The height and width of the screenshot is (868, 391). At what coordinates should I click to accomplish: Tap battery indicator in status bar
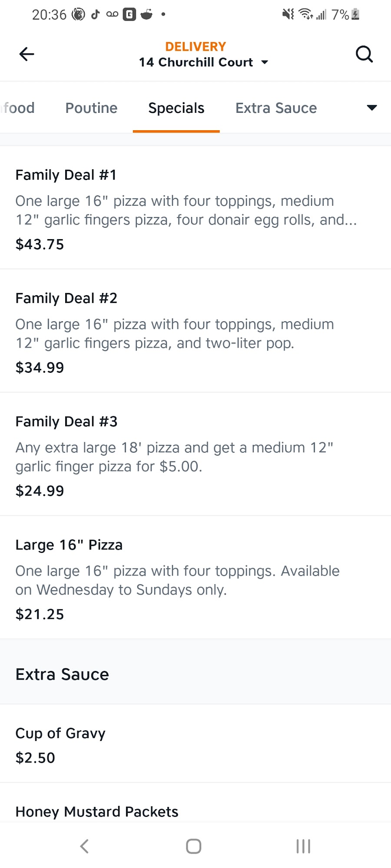pyautogui.click(x=355, y=15)
